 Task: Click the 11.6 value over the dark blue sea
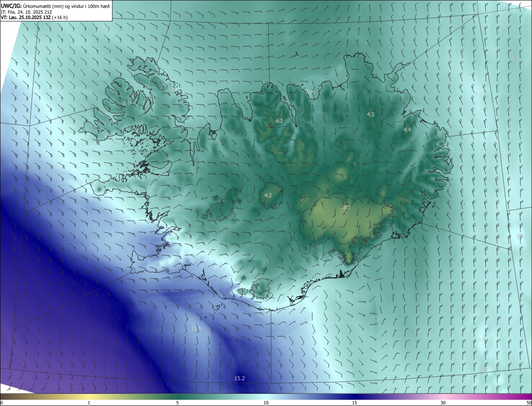(x=196, y=328)
